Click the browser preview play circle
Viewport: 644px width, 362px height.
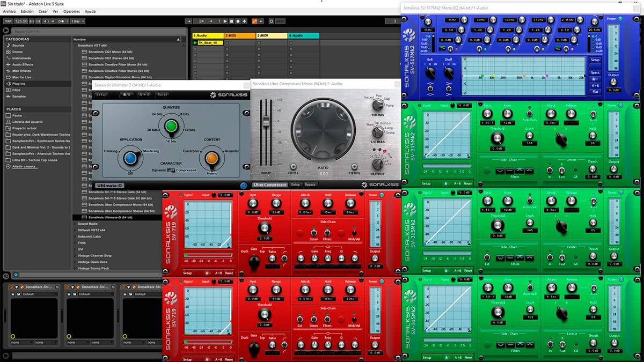click(6, 31)
